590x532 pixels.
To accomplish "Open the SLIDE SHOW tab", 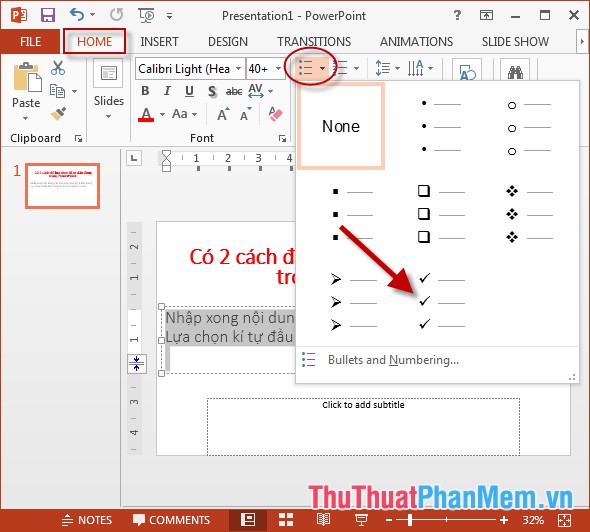I will click(515, 41).
